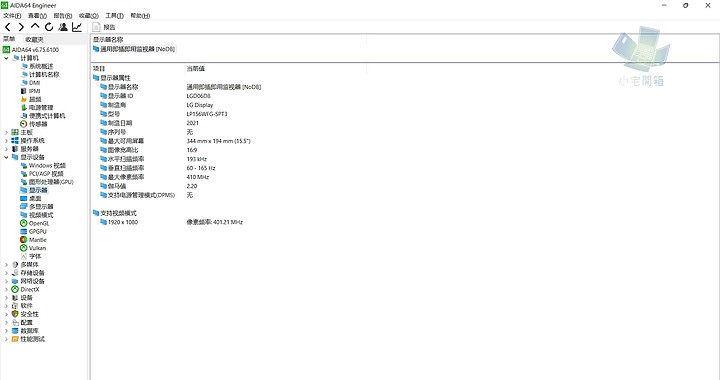Expand the 存储设备 storage node
The width and height of the screenshot is (720, 380).
coord(6,273)
